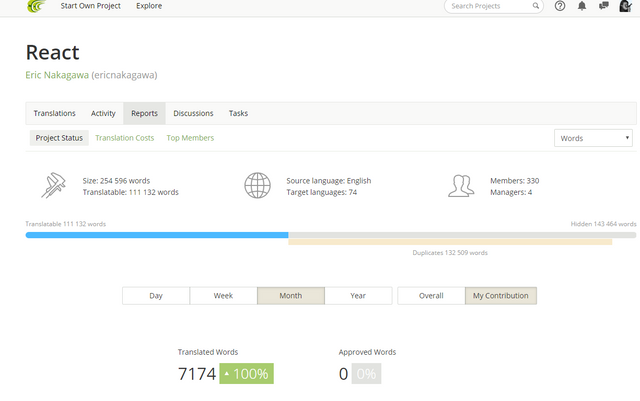
Task: Open the Explore menu item
Action: (x=149, y=6)
